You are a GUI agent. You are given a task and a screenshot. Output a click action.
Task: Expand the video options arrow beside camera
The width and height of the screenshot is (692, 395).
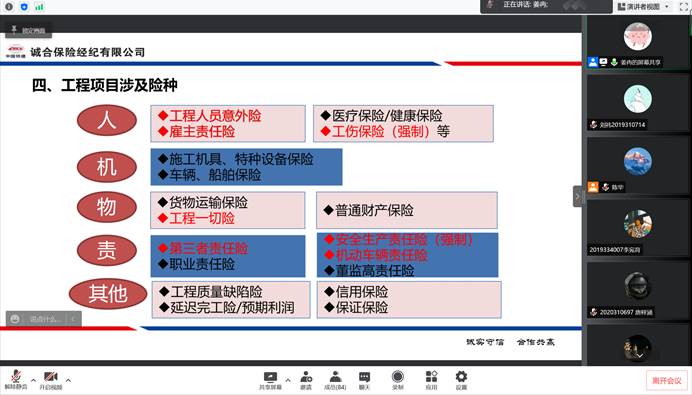[x=68, y=380]
